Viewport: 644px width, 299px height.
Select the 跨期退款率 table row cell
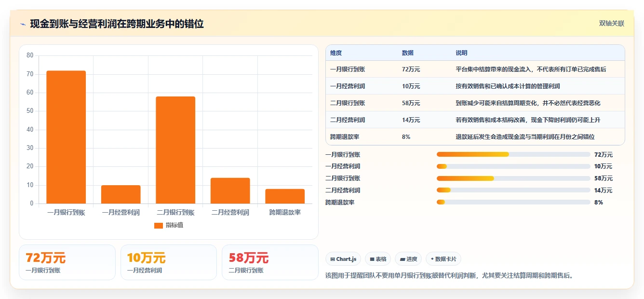(x=345, y=137)
